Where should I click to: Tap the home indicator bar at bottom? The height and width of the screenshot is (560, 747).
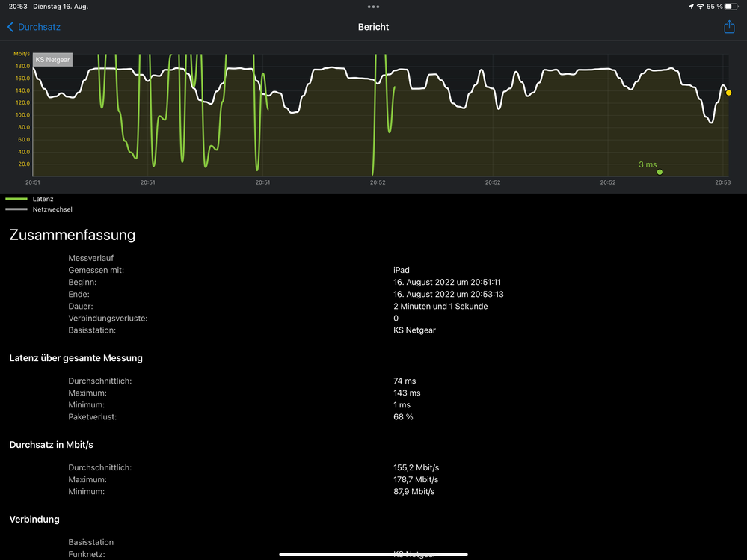coord(373,554)
